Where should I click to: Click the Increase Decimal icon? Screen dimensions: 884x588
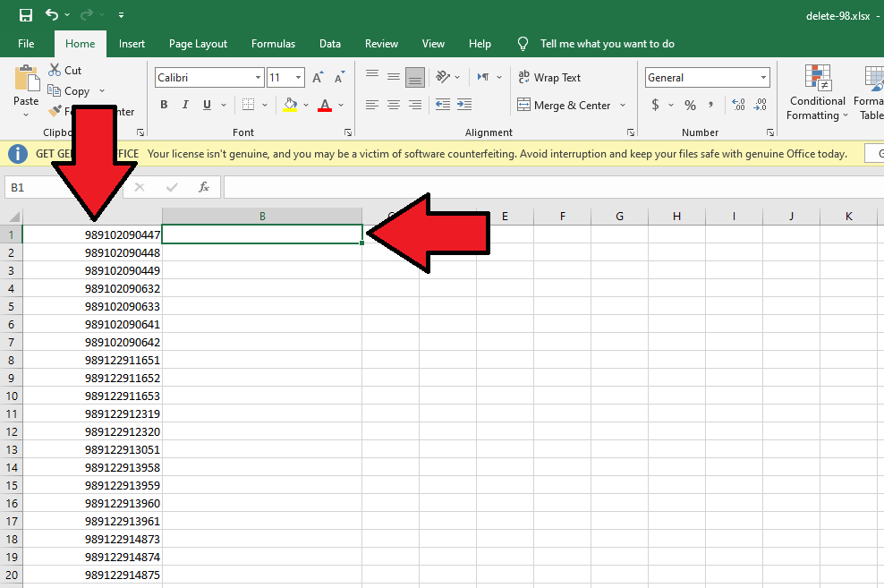738,106
